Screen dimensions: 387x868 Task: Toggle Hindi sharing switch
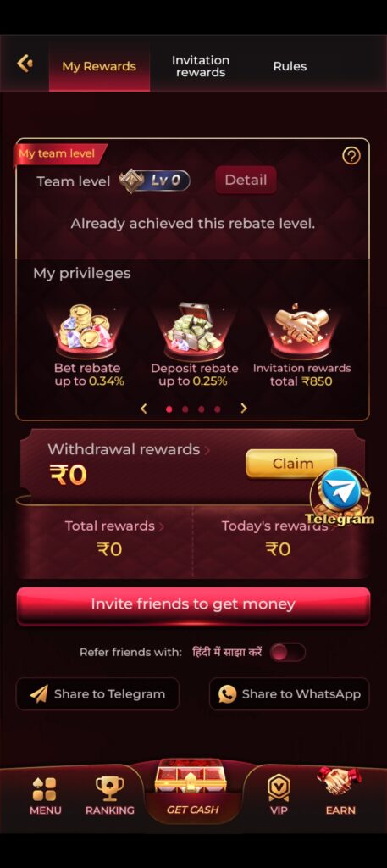coord(287,652)
